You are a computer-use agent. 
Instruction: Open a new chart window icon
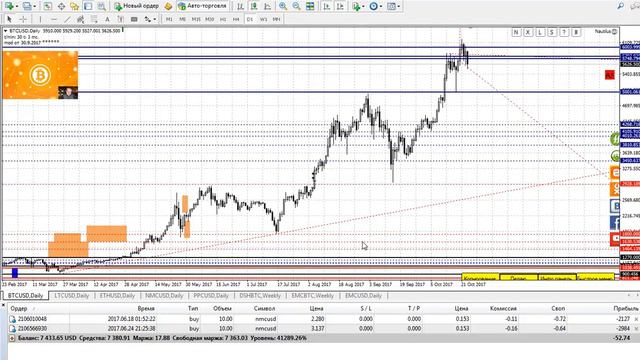[x=9, y=6]
